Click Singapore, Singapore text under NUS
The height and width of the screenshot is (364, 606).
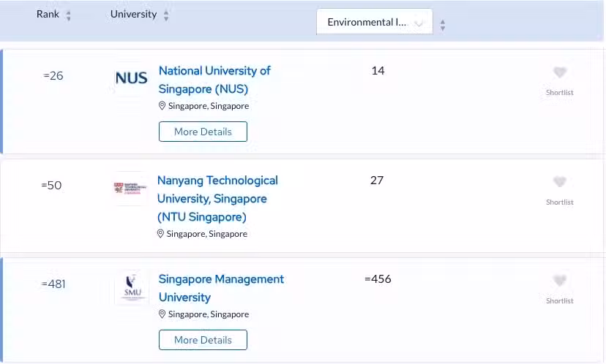[x=209, y=106]
